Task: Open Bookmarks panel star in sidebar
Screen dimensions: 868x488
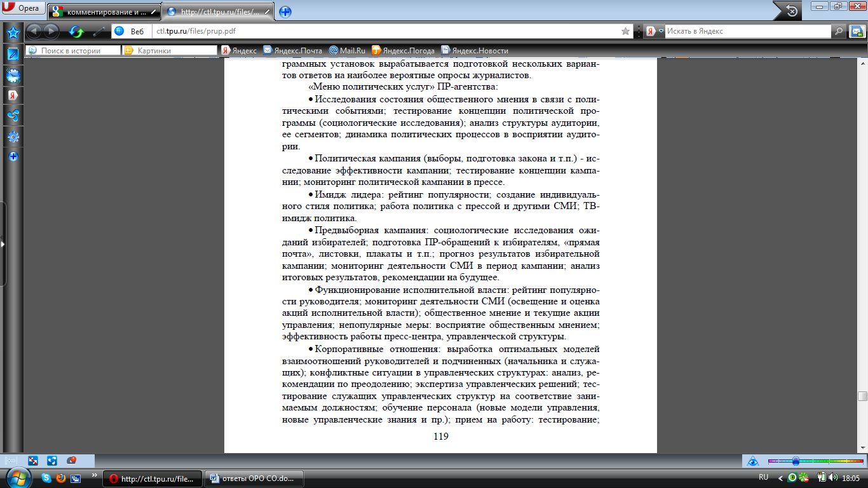Action: pos(13,33)
